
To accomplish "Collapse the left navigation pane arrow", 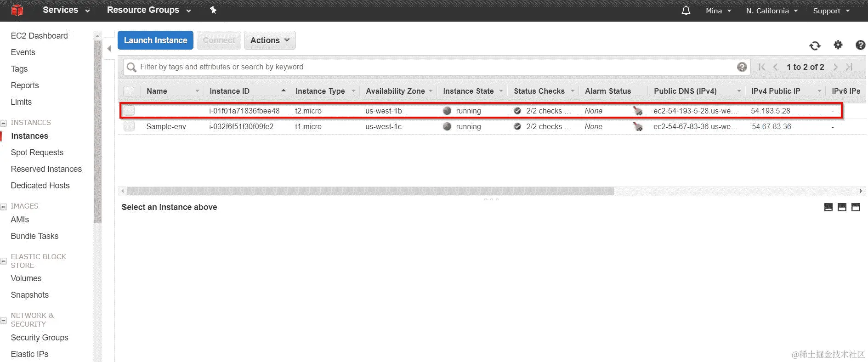I will (109, 48).
